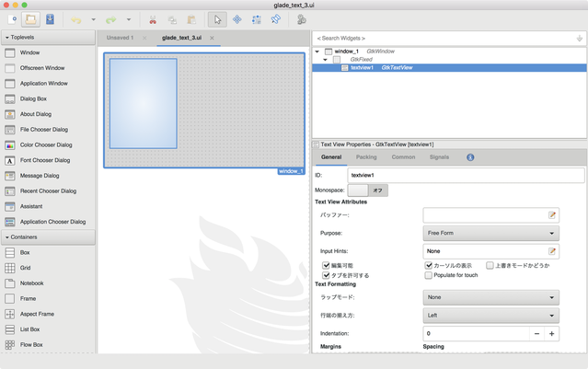Open the Packing properties tab
This screenshot has height=369, width=588.
(366, 157)
